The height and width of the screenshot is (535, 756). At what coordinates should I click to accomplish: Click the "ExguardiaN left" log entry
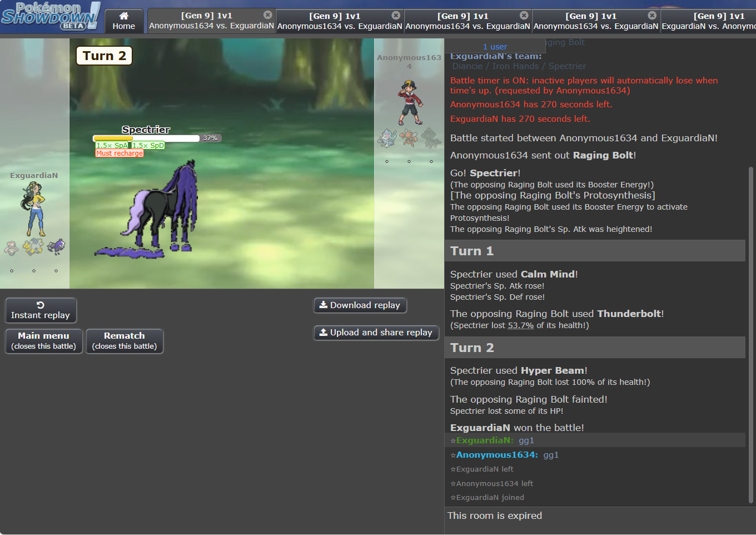[482, 469]
